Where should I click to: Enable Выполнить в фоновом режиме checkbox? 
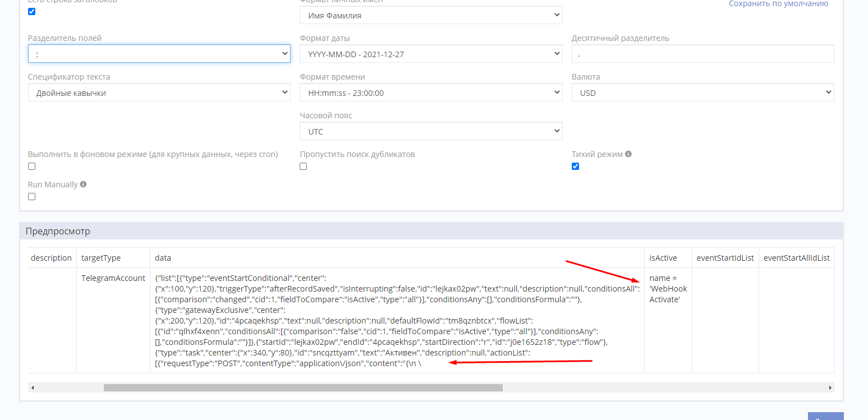point(32,167)
